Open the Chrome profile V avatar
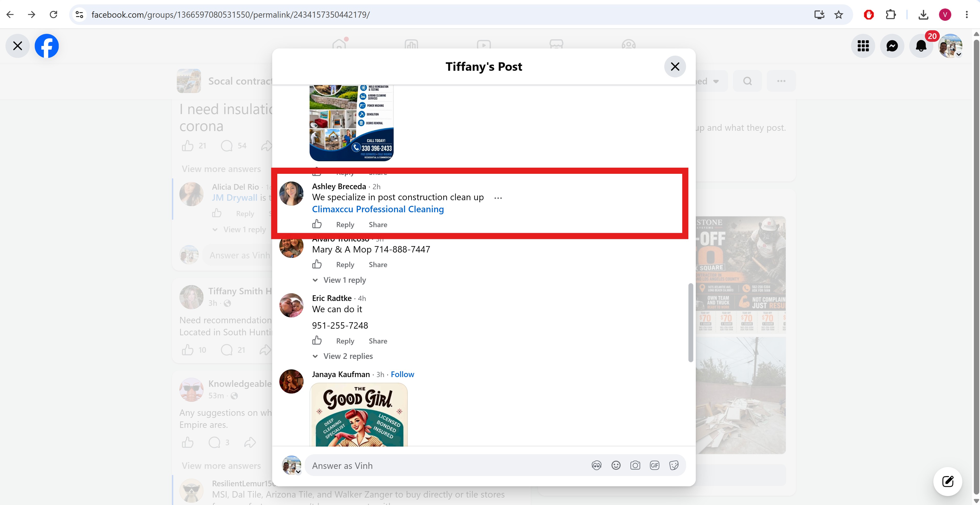 click(x=945, y=14)
